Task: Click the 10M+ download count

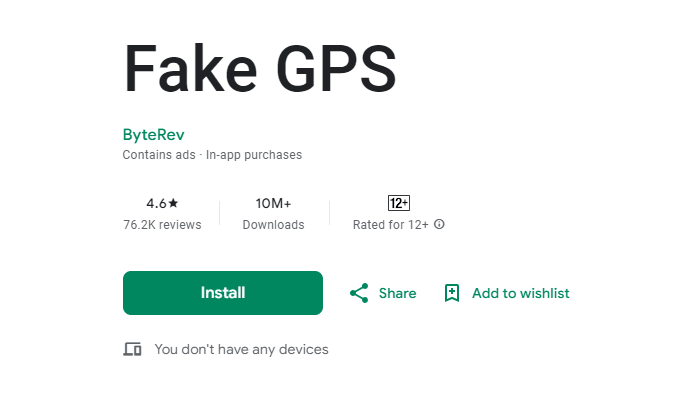Action: pos(273,203)
